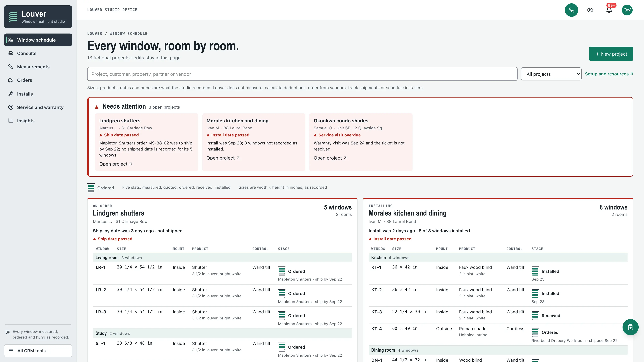Click the Living room group row
The width and height of the screenshot is (644, 362).
(x=222, y=258)
